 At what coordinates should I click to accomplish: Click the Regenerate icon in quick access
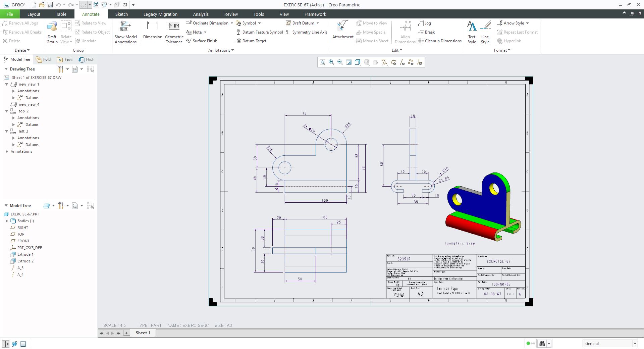coord(96,5)
